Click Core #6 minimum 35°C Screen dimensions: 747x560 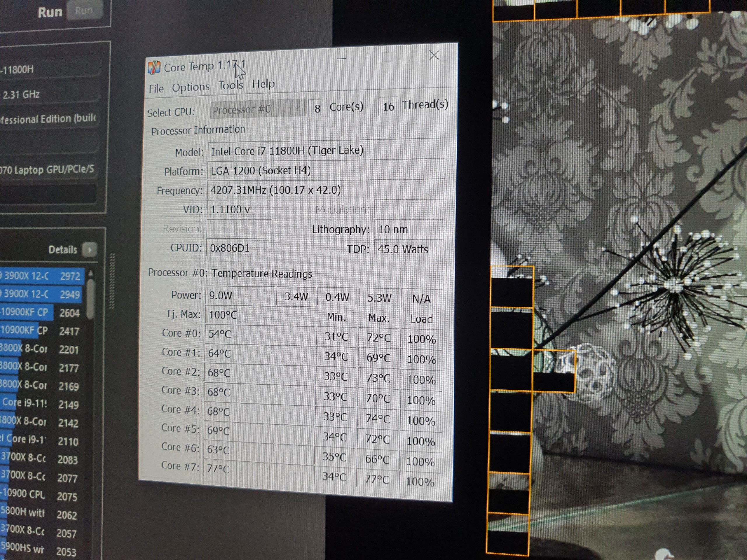(334, 457)
